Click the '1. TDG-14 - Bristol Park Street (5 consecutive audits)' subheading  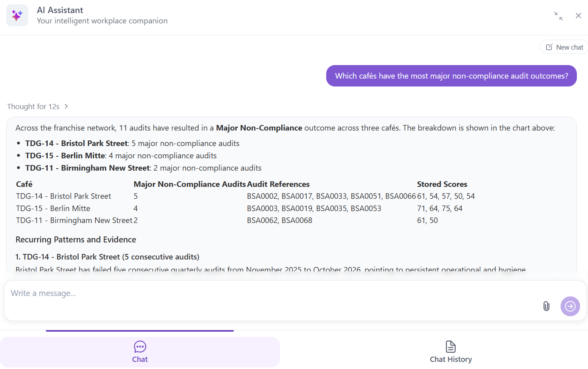(x=107, y=257)
